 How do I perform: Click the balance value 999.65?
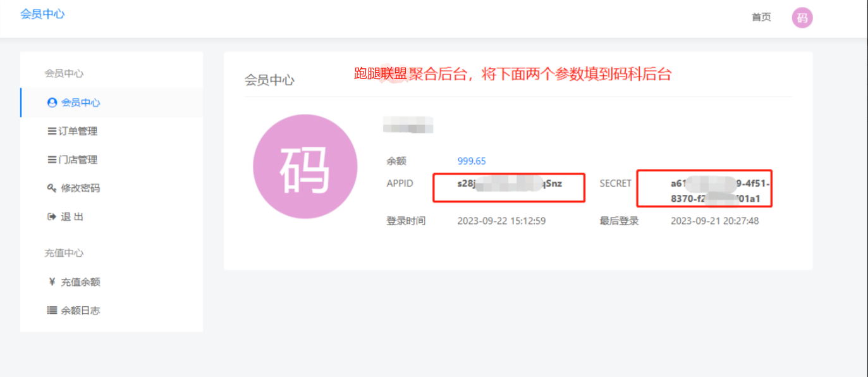pos(472,161)
